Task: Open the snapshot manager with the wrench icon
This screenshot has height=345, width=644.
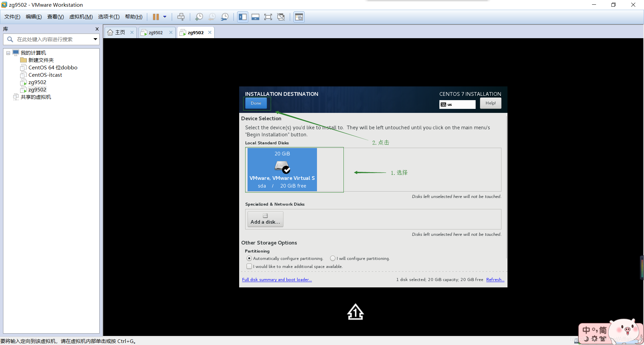Action: pyautogui.click(x=225, y=17)
